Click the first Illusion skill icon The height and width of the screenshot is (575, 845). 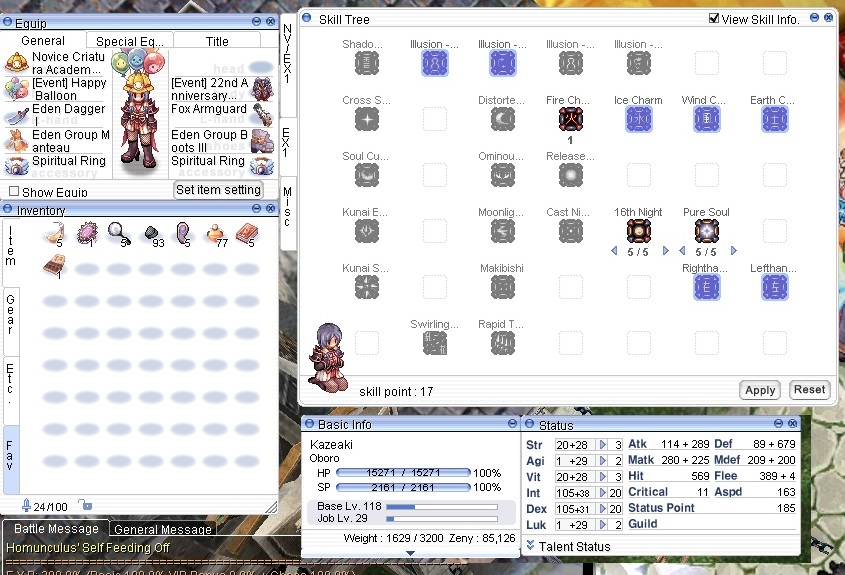point(434,63)
